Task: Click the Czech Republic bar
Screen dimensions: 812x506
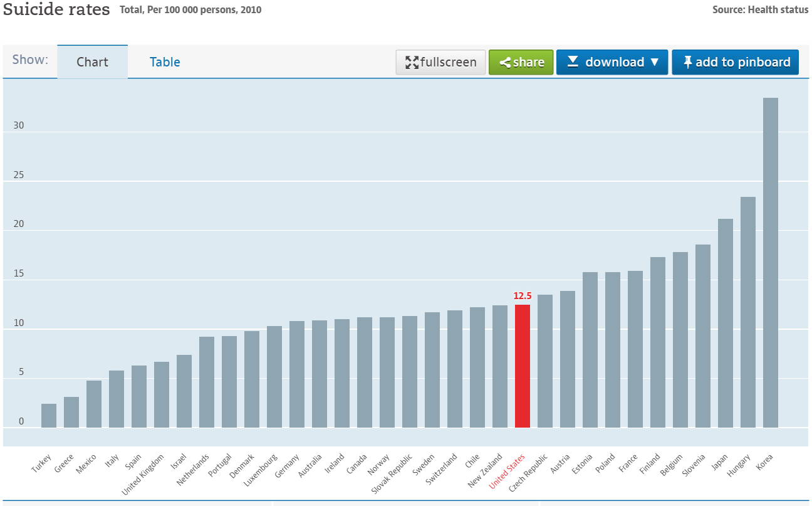Action: tap(545, 361)
